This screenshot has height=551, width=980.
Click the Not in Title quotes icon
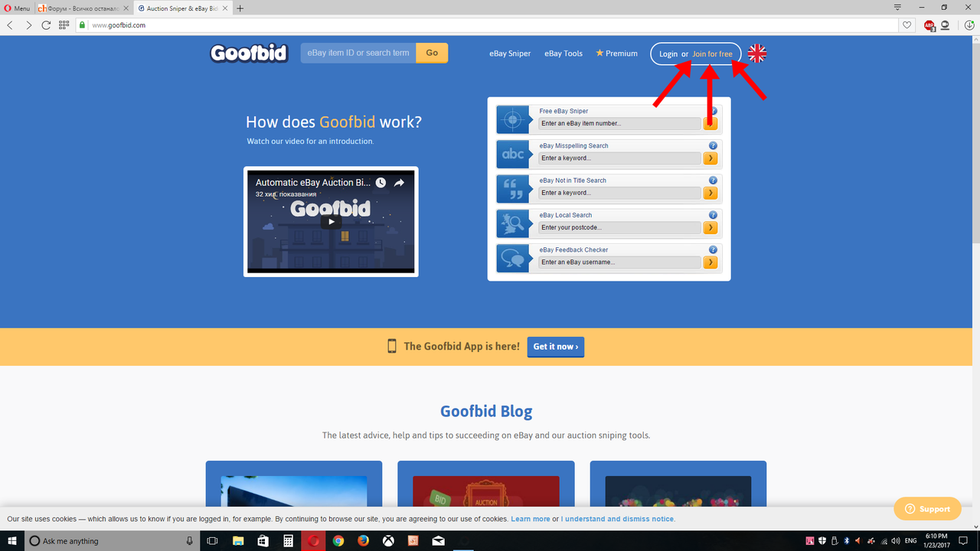click(x=513, y=189)
